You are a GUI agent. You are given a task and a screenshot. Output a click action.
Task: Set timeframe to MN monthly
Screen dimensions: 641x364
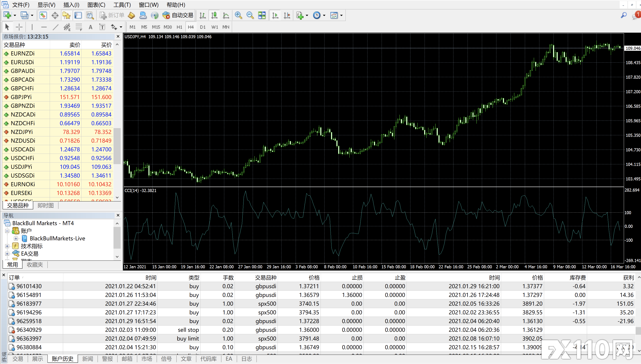click(226, 27)
